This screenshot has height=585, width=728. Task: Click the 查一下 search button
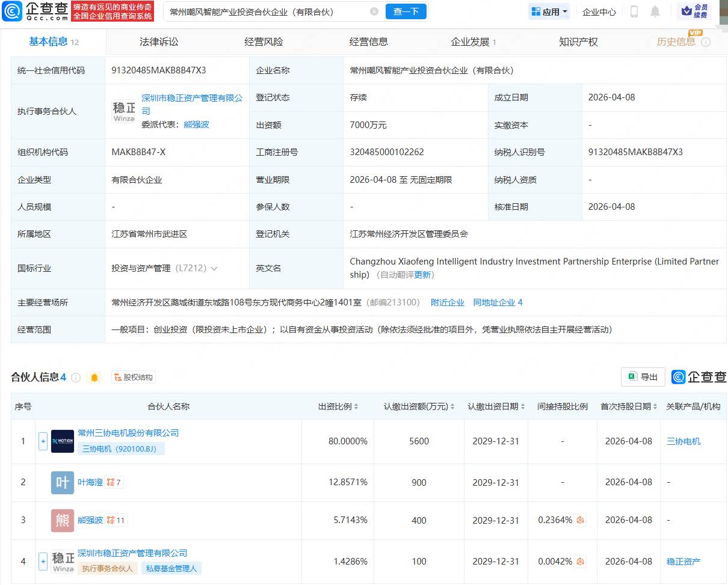406,11
